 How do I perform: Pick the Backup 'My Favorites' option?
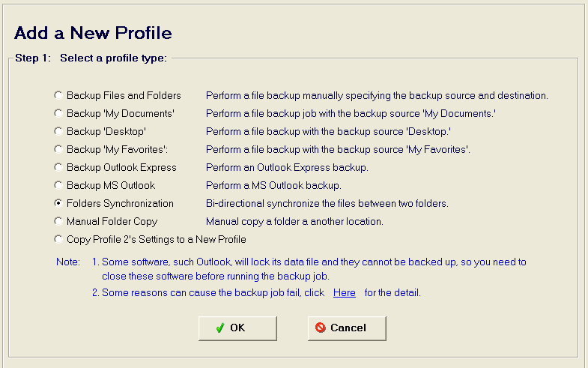click(58, 149)
